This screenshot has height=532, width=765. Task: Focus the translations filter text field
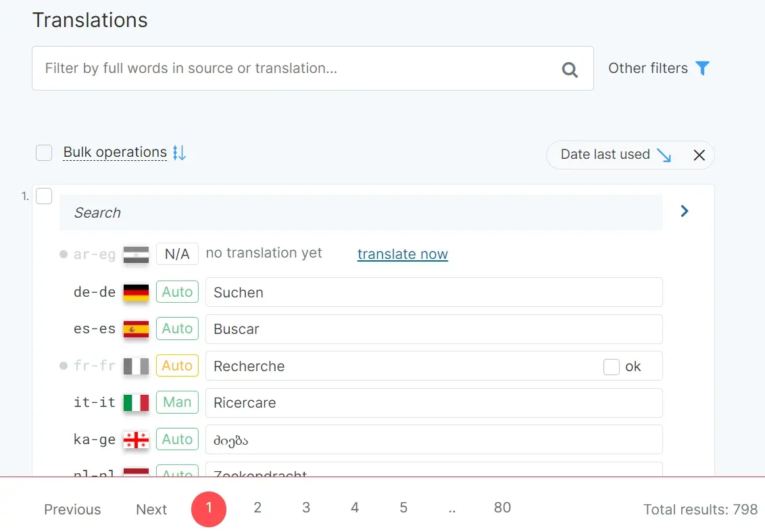pyautogui.click(x=297, y=68)
